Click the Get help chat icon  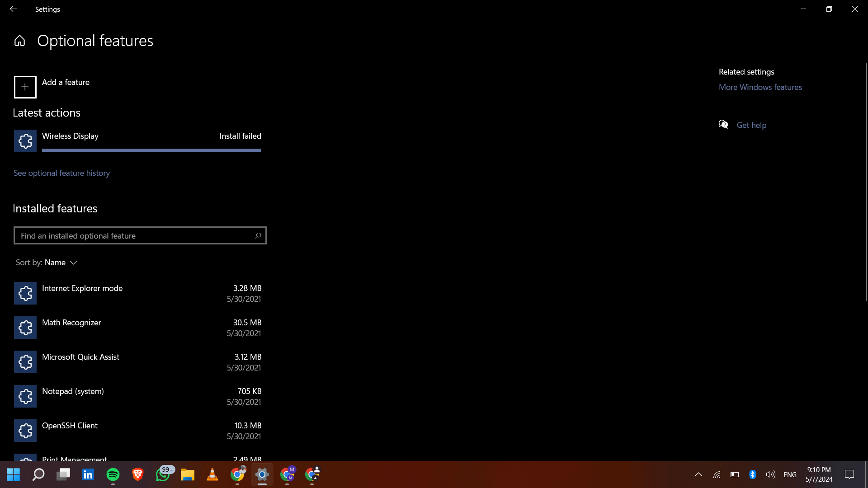(723, 125)
